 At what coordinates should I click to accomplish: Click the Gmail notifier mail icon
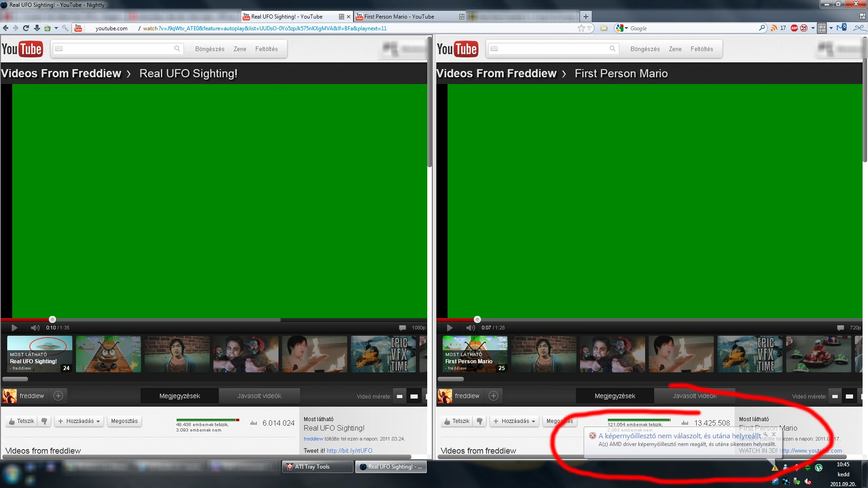841,28
